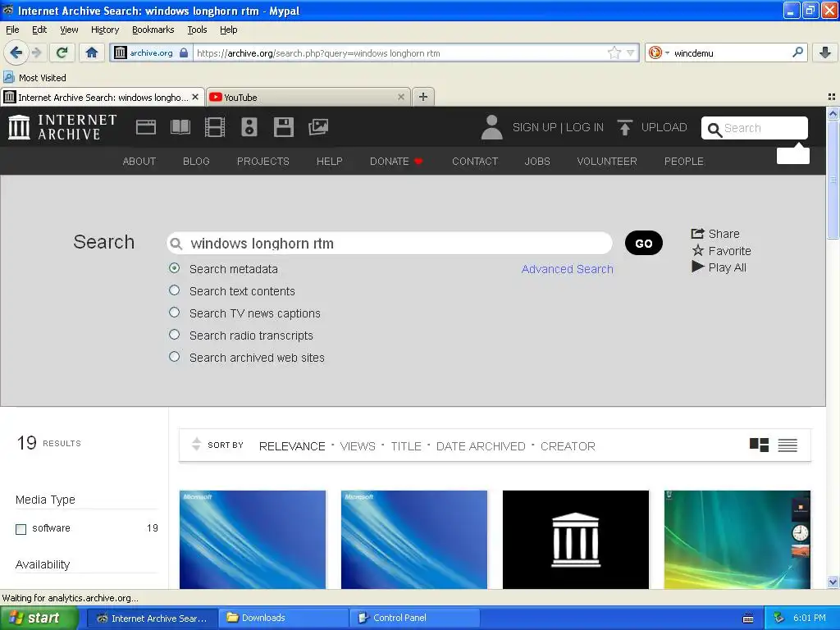Screen dimensions: 840x630
Task: Open the Images icon in Archive header
Action: point(318,127)
